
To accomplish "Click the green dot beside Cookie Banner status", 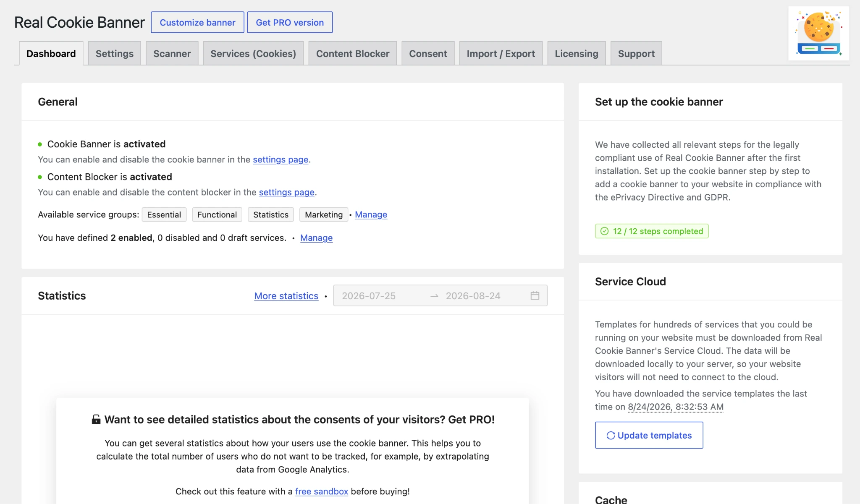I will [x=40, y=144].
